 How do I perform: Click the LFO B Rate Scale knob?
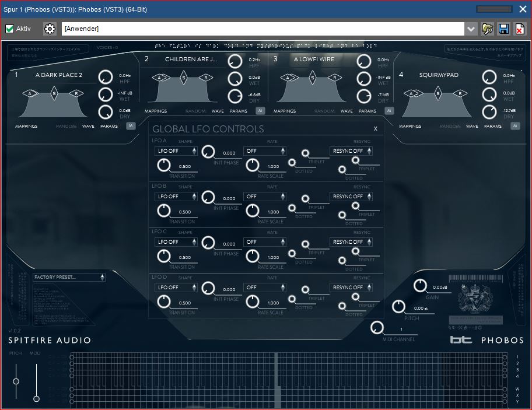point(253,211)
